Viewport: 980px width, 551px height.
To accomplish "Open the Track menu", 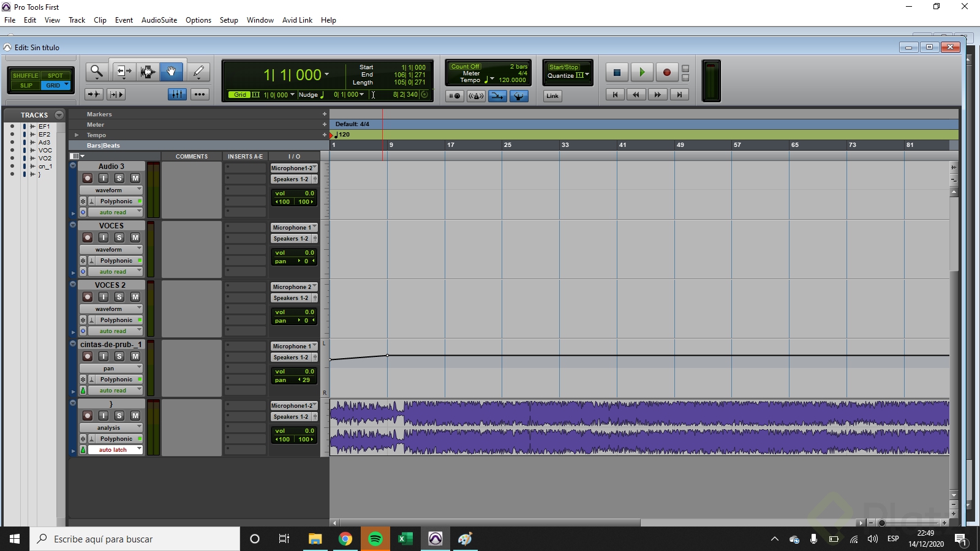I will [77, 20].
